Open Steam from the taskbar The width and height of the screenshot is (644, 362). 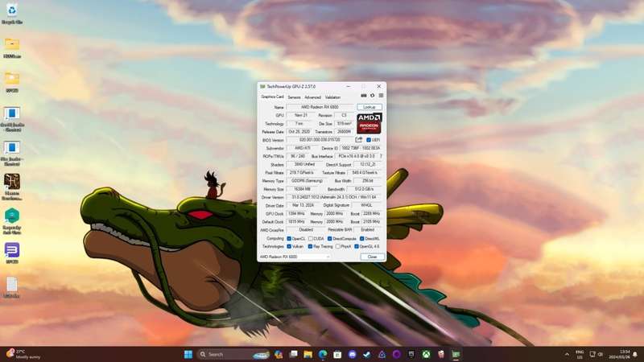tap(367, 354)
